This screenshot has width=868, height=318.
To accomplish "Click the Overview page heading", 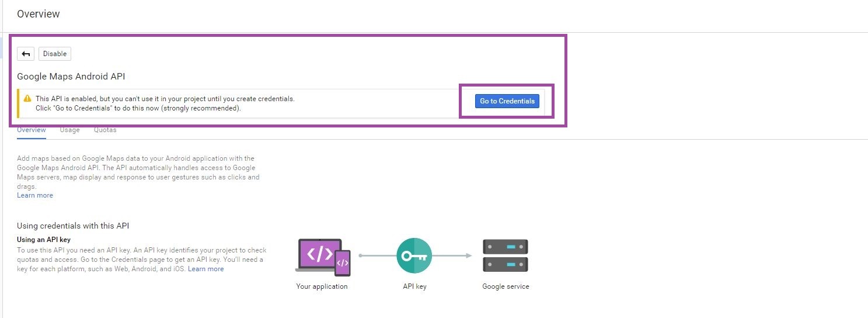I will pyautogui.click(x=39, y=13).
